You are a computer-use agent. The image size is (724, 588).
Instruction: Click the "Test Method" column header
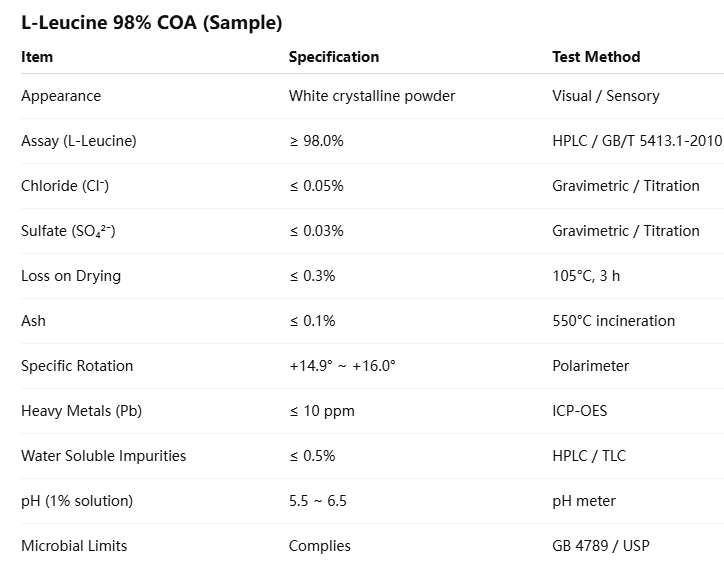[x=596, y=57]
